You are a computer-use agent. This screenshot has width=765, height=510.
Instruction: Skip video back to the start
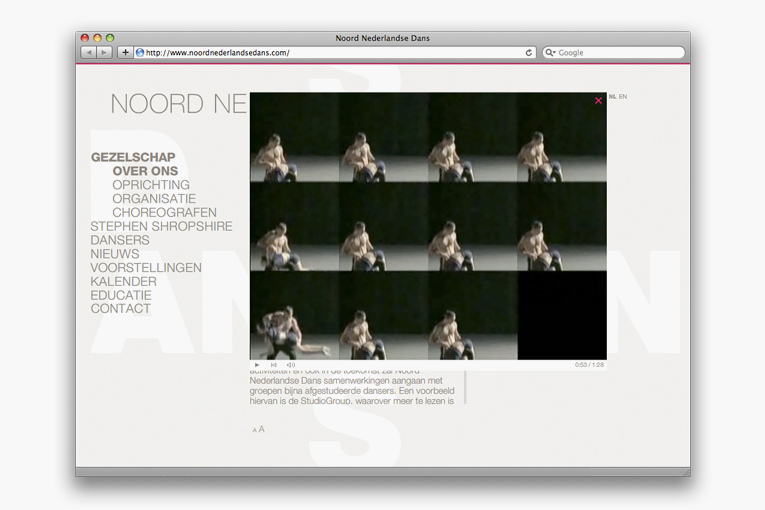[274, 365]
